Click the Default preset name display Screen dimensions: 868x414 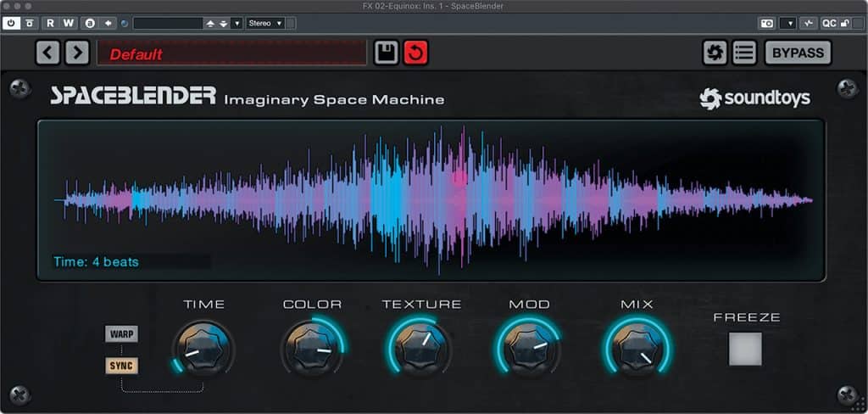[232, 53]
